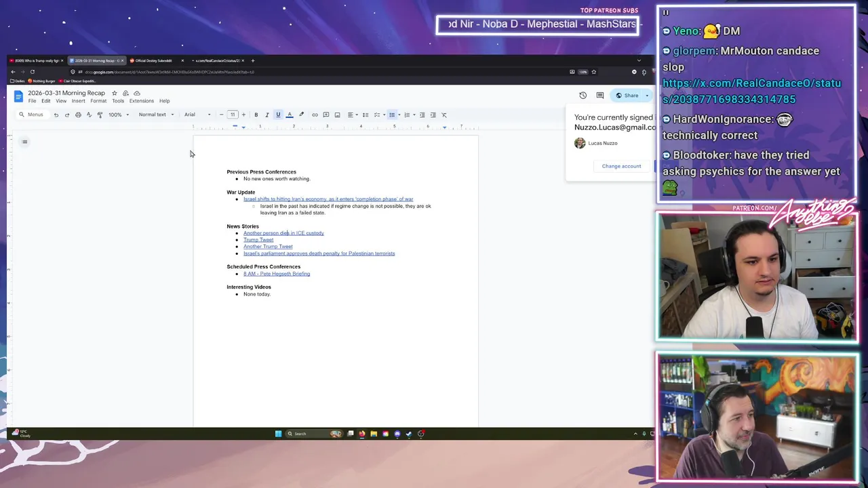Open the '8 AM - Pete Hegseth Briefing' link
Image resolution: width=868 pixels, height=488 pixels.
[x=277, y=274]
